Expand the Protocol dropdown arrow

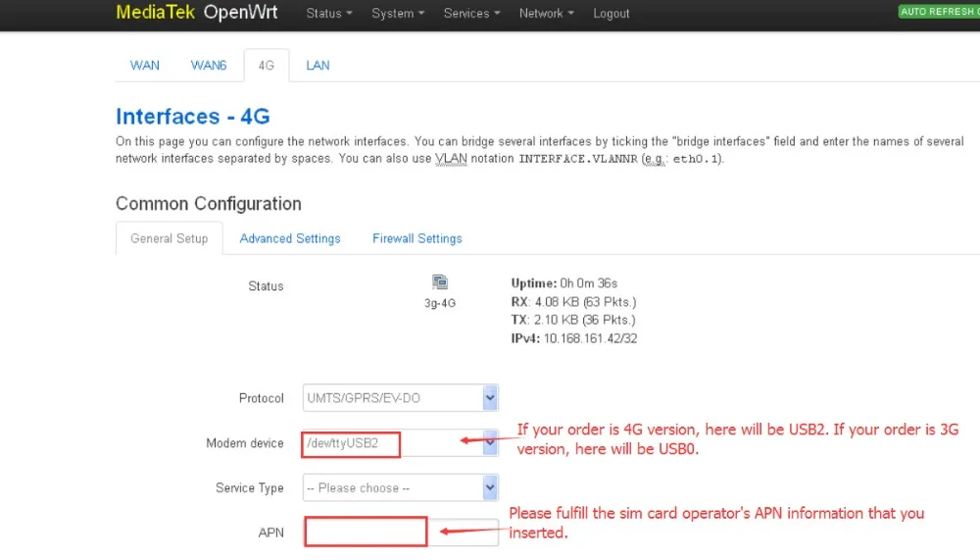[x=490, y=398]
